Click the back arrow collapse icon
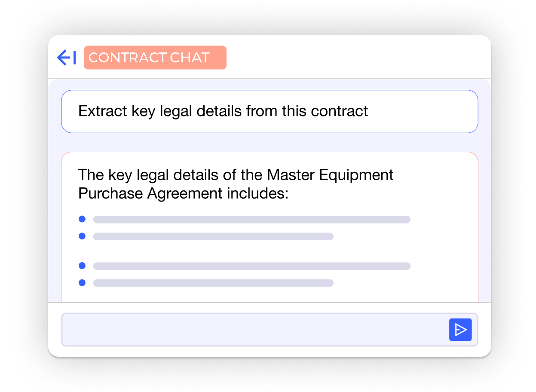This screenshot has width=536, height=392. pos(67,58)
